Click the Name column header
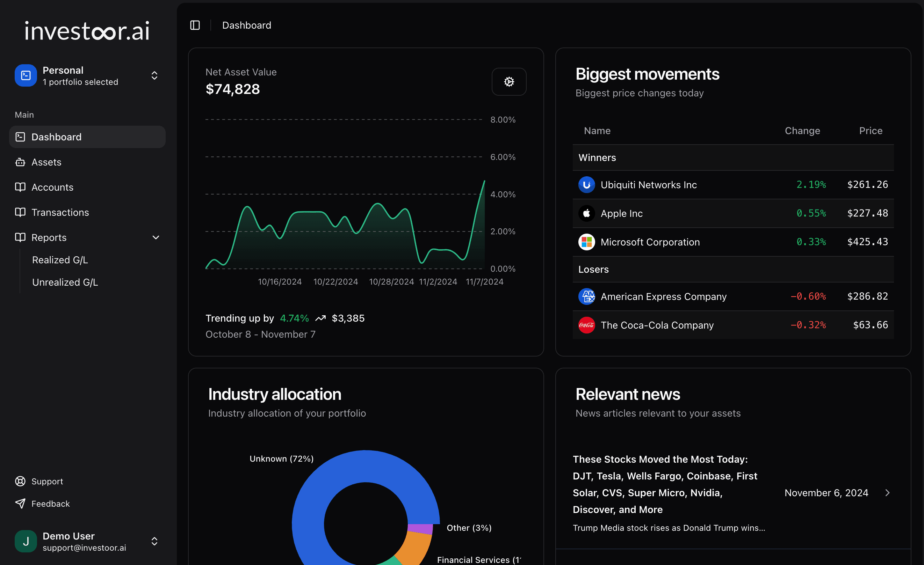 point(597,131)
